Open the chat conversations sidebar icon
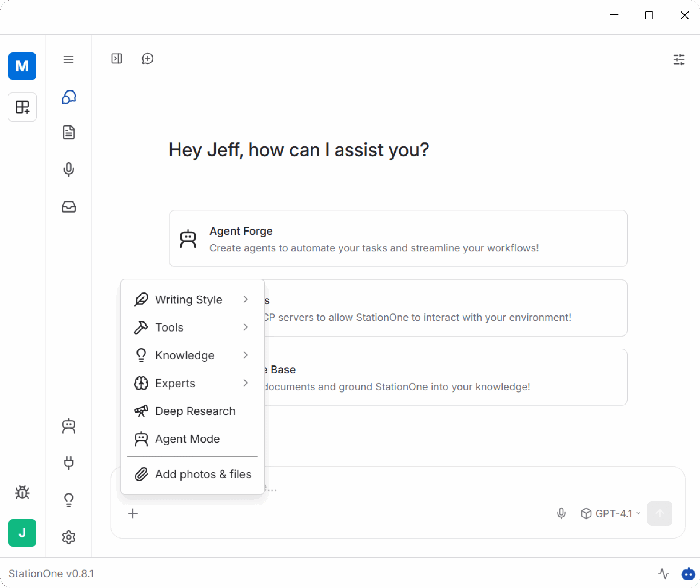The image size is (700, 588). point(69,97)
